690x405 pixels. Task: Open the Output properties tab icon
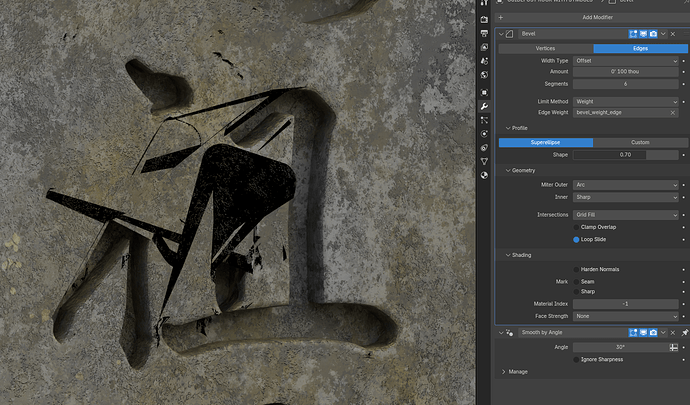(x=484, y=33)
